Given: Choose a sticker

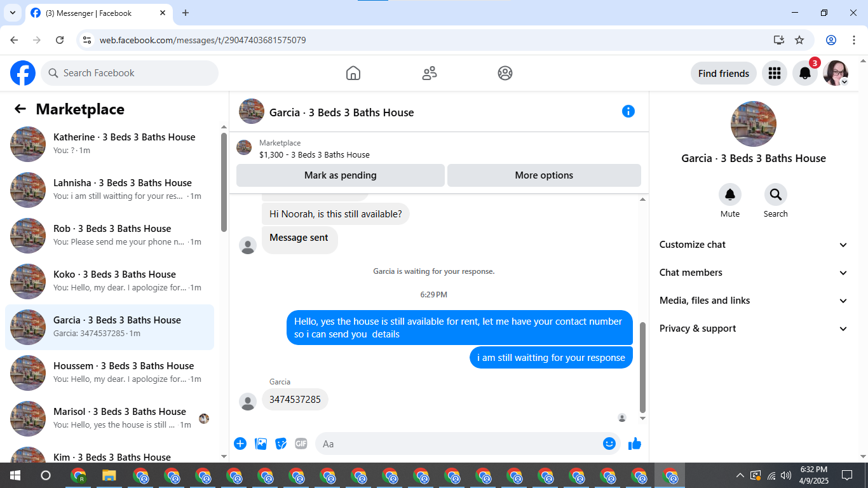Looking at the screenshot, I should (281, 444).
